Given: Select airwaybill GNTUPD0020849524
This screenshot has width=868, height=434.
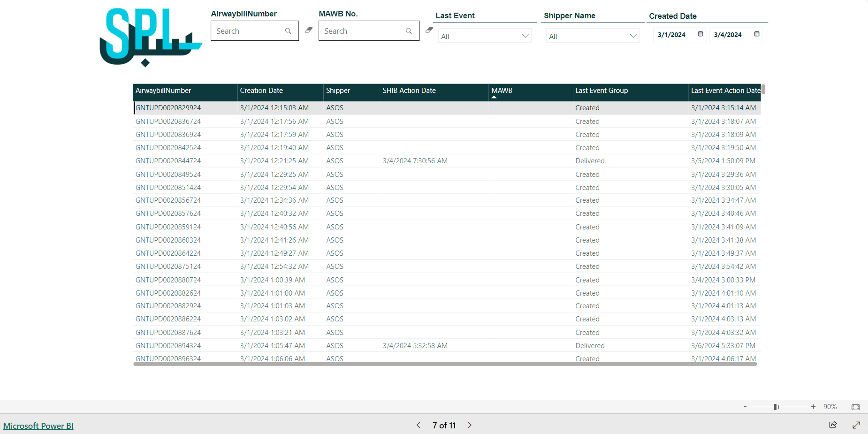Looking at the screenshot, I should point(168,174).
